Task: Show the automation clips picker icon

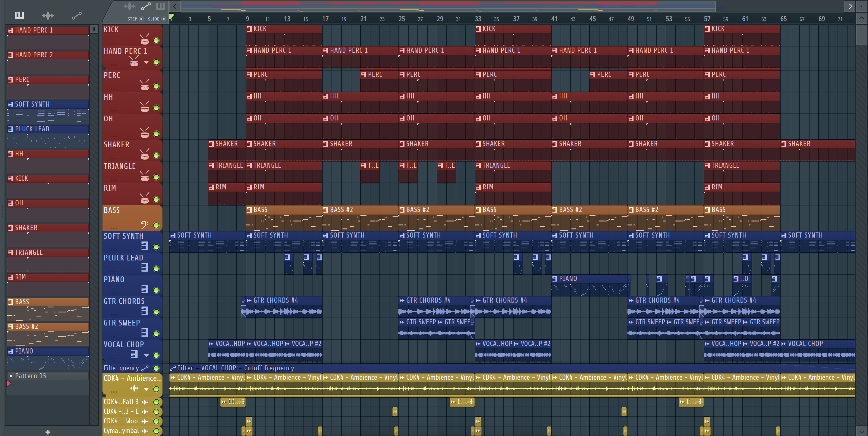Action: pos(77,15)
